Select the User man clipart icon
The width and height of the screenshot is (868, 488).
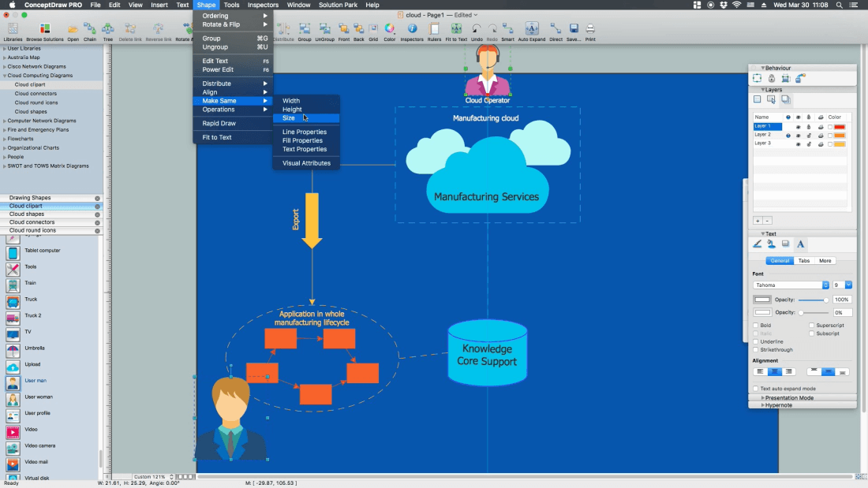13,383
